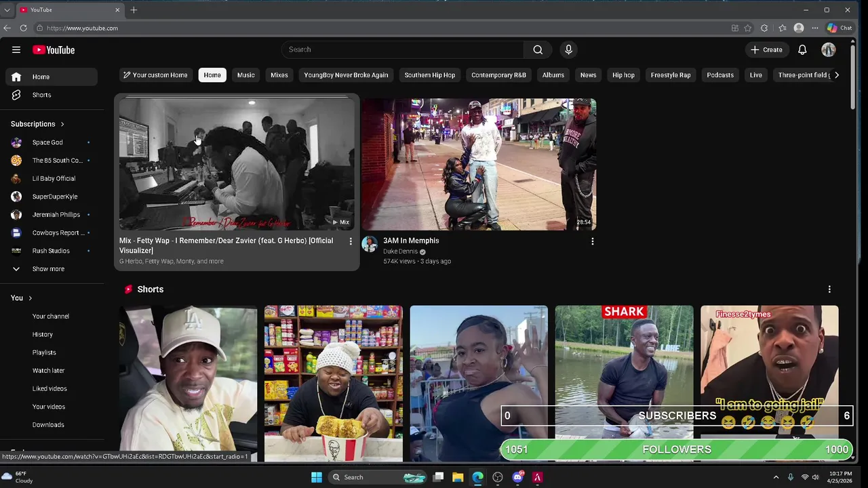The height and width of the screenshot is (488, 868).
Task: Open the Cowboys Report subscription
Action: click(x=52, y=232)
